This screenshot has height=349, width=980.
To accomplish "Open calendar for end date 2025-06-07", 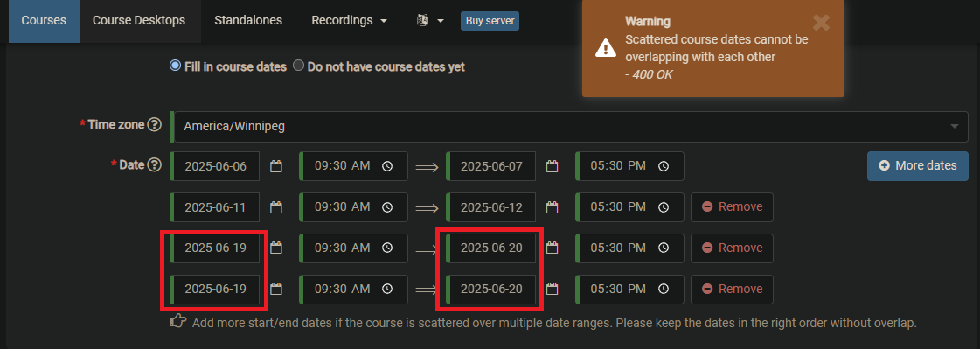I will coord(552,166).
